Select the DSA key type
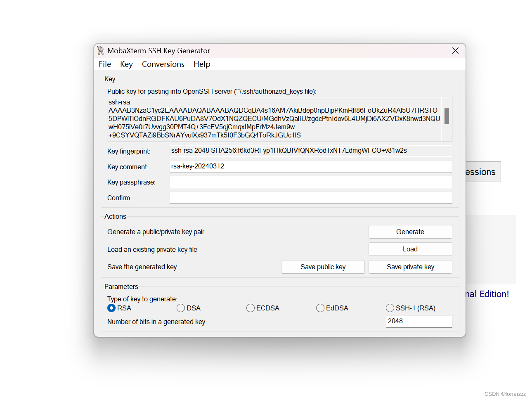532x400 pixels. 181,308
